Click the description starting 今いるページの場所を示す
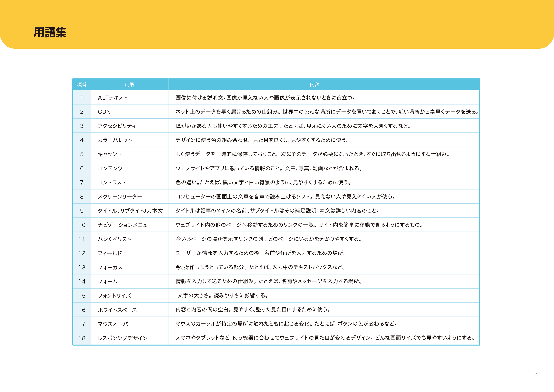The width and height of the screenshot is (554, 392). point(269,239)
